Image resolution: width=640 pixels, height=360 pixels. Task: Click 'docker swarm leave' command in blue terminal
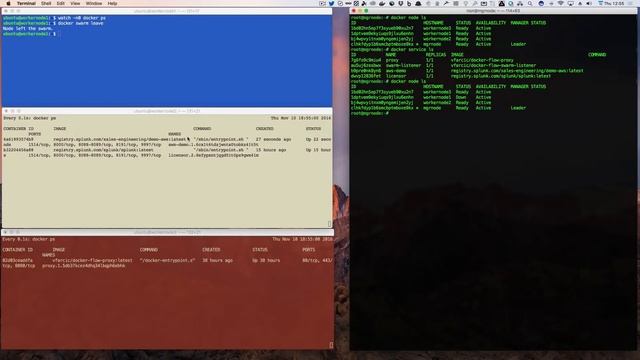click(x=80, y=23)
